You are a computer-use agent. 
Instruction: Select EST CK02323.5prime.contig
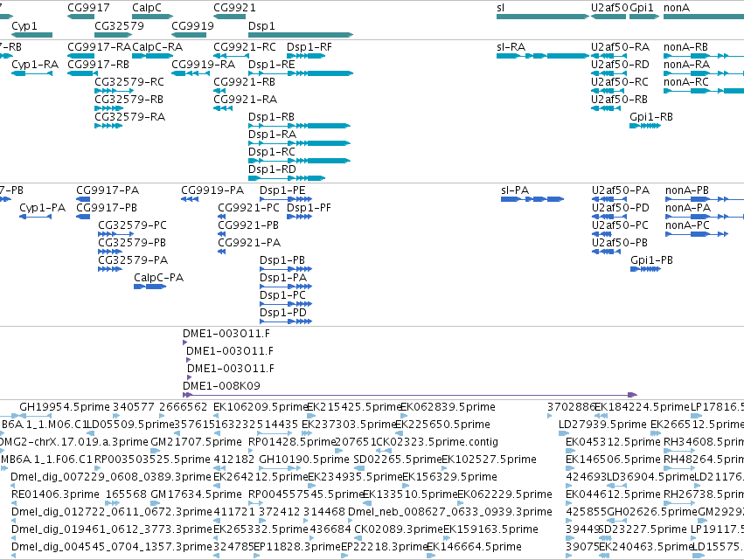click(x=436, y=442)
